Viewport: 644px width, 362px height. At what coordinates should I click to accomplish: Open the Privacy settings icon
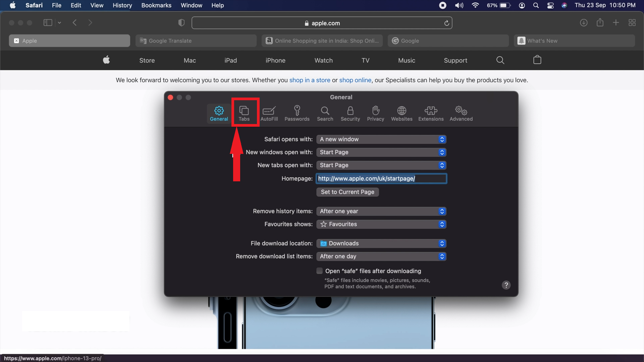[375, 113]
